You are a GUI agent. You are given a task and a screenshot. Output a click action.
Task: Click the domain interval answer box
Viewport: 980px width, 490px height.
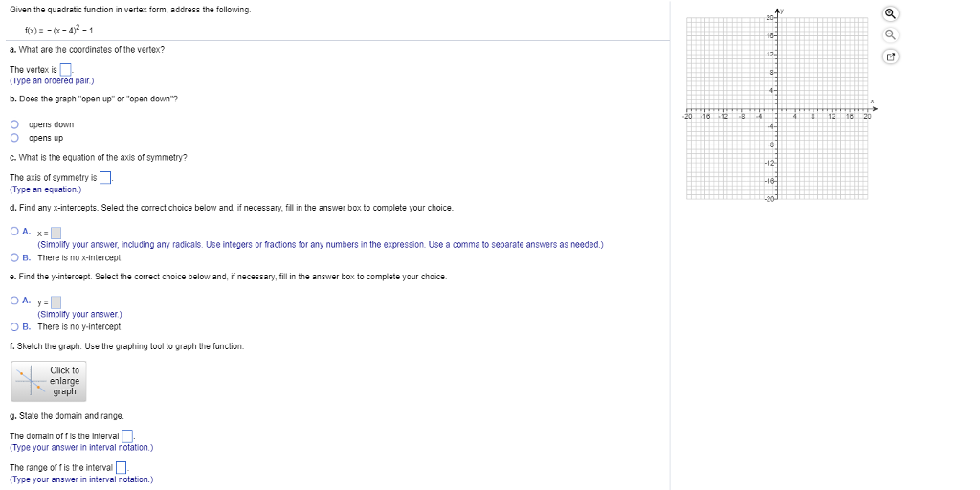click(127, 435)
